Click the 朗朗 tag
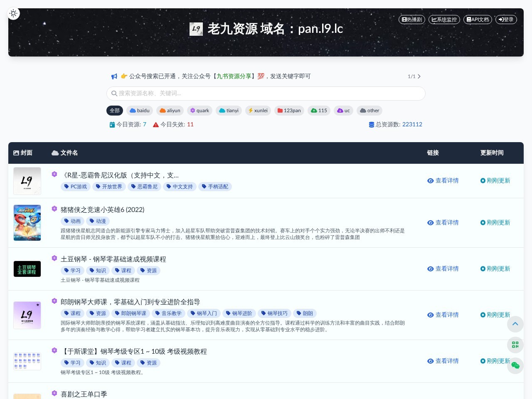This screenshot has width=532, height=399. pyautogui.click(x=305, y=313)
